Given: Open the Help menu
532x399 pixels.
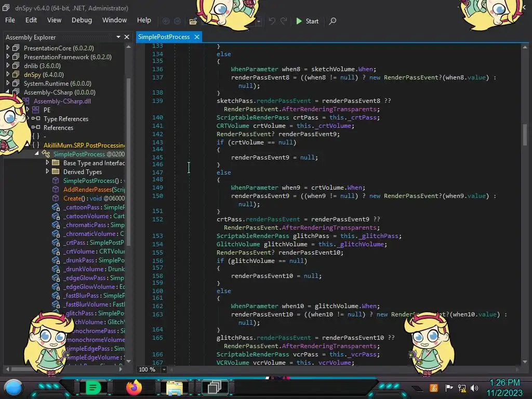Looking at the screenshot, I should coord(144,20).
